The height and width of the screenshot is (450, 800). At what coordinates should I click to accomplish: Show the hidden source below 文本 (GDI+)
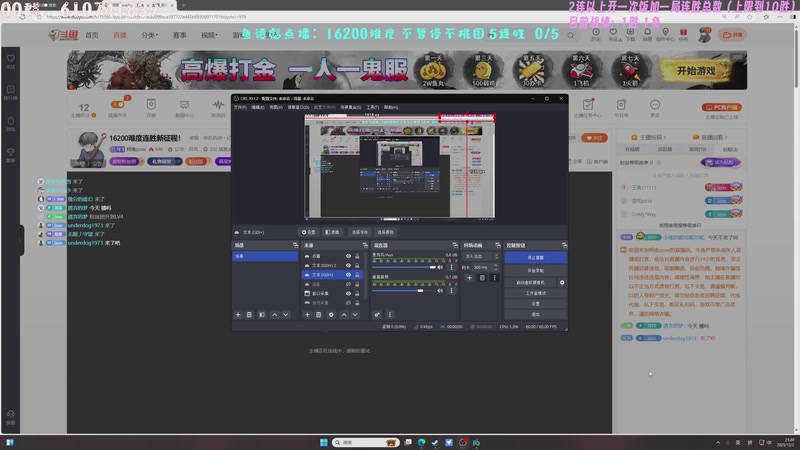point(348,284)
